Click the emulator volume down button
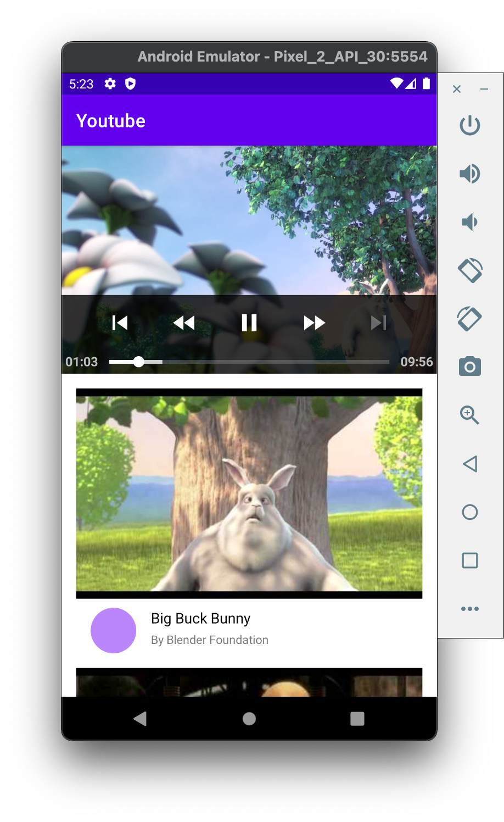The width and height of the screenshot is (504, 822). tap(470, 222)
